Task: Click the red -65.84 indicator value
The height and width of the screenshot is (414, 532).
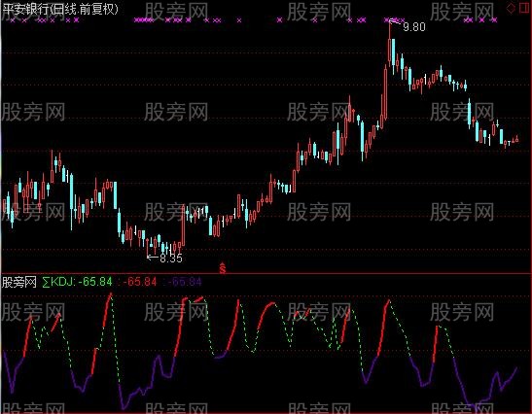Action: click(139, 282)
